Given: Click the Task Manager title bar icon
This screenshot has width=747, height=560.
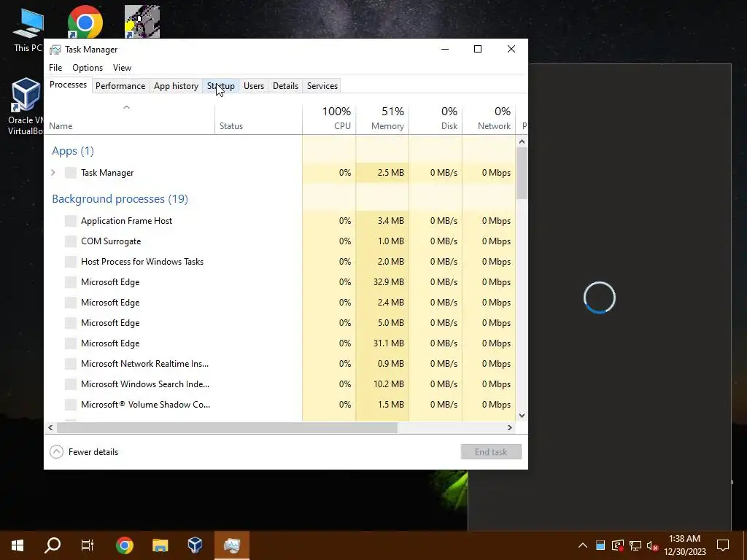Looking at the screenshot, I should pyautogui.click(x=55, y=50).
